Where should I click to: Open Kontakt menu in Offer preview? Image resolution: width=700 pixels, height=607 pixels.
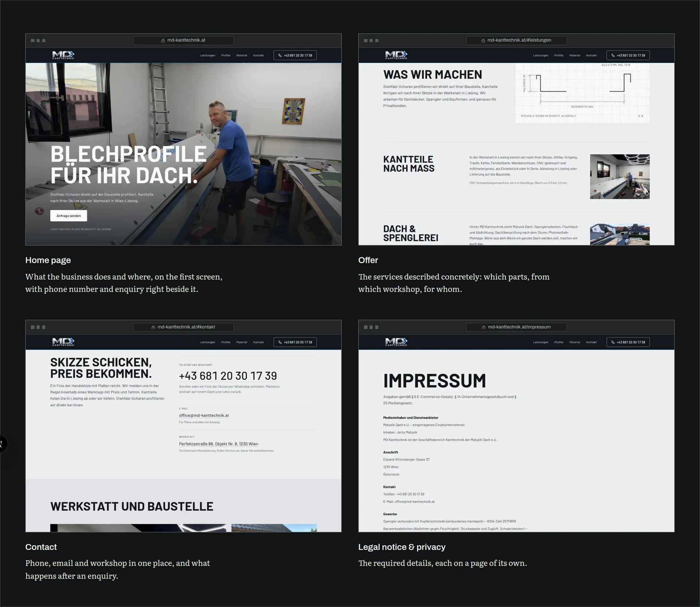pyautogui.click(x=591, y=55)
